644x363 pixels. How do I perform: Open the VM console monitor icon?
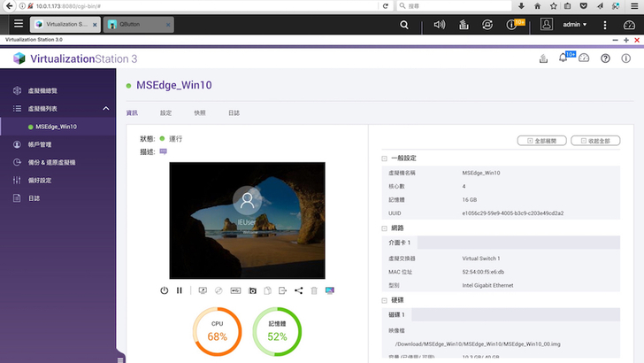(330, 290)
